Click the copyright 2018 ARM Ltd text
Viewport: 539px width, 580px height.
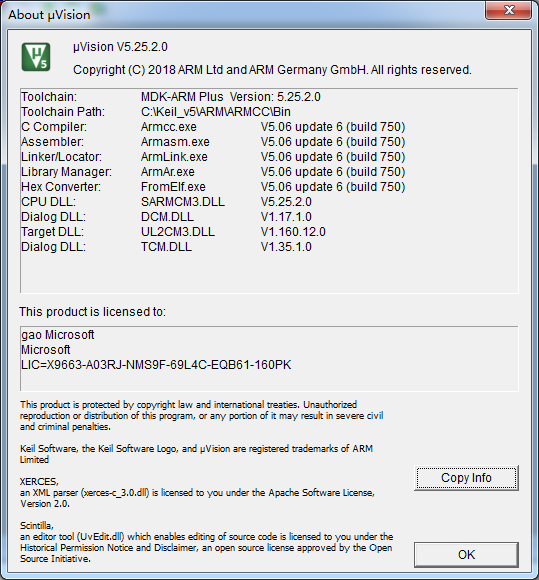pos(272,70)
